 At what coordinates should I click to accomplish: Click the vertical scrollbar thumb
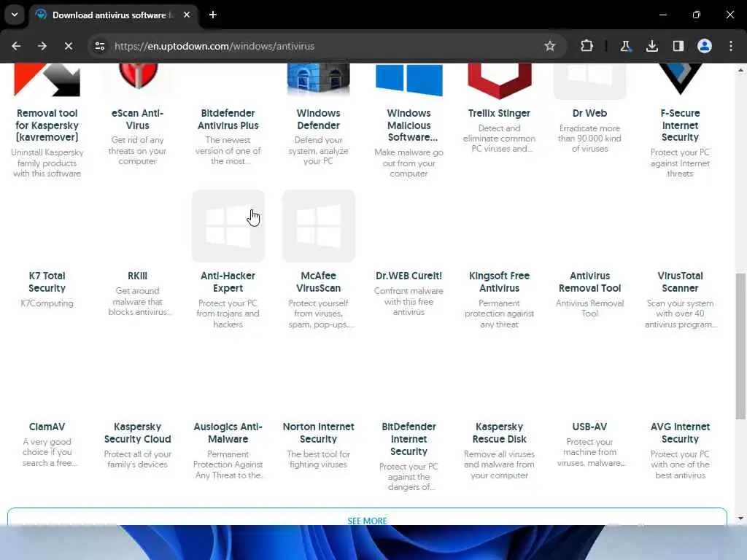coord(740,346)
